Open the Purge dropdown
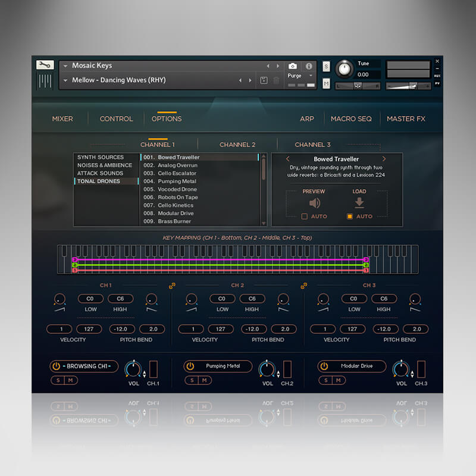This screenshot has width=476, height=476. pos(311,74)
